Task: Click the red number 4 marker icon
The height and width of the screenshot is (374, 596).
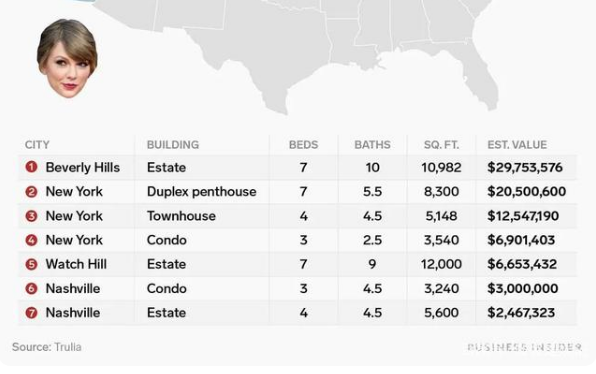Action: click(31, 240)
